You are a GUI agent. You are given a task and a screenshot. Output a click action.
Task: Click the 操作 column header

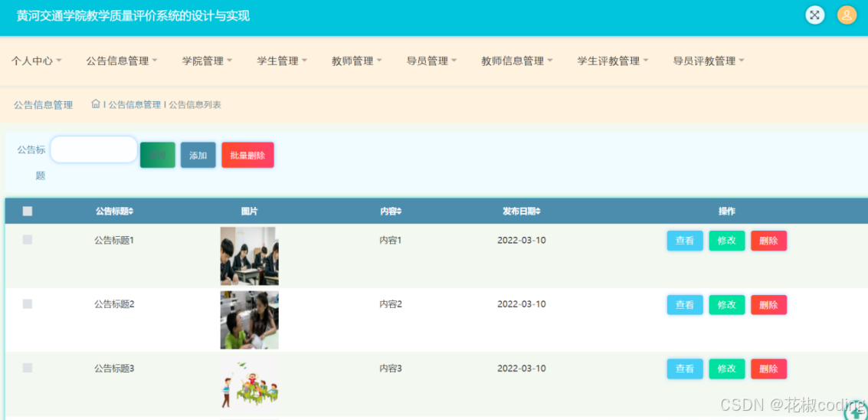[727, 212]
